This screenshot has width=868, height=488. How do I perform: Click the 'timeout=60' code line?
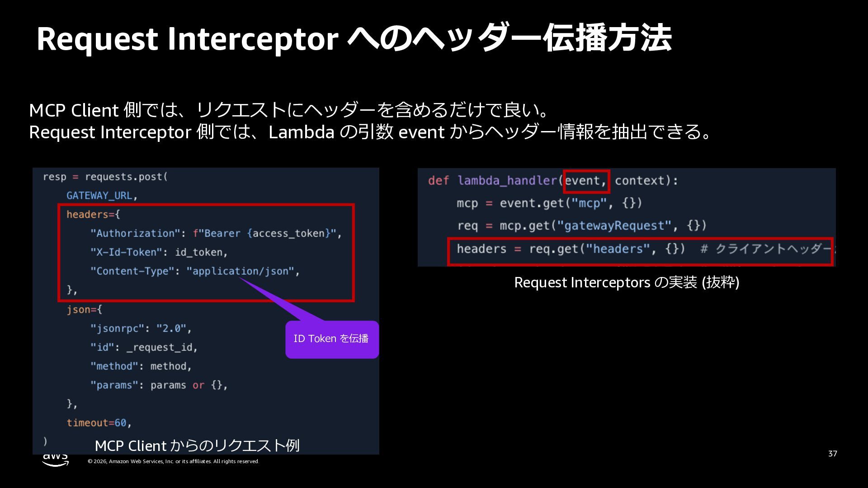click(99, 423)
